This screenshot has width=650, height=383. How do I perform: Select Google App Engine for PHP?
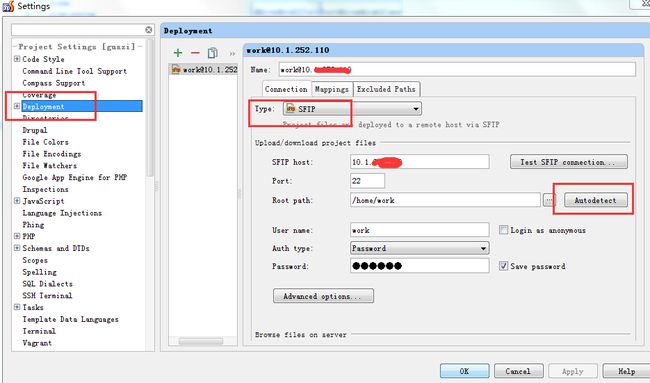click(x=75, y=177)
